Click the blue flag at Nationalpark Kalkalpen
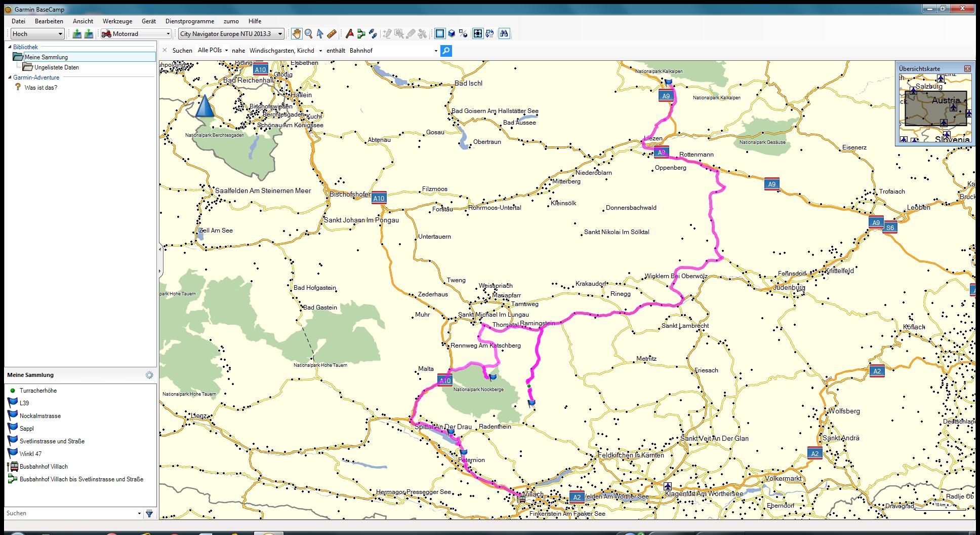The height and width of the screenshot is (535, 980). 669,82
